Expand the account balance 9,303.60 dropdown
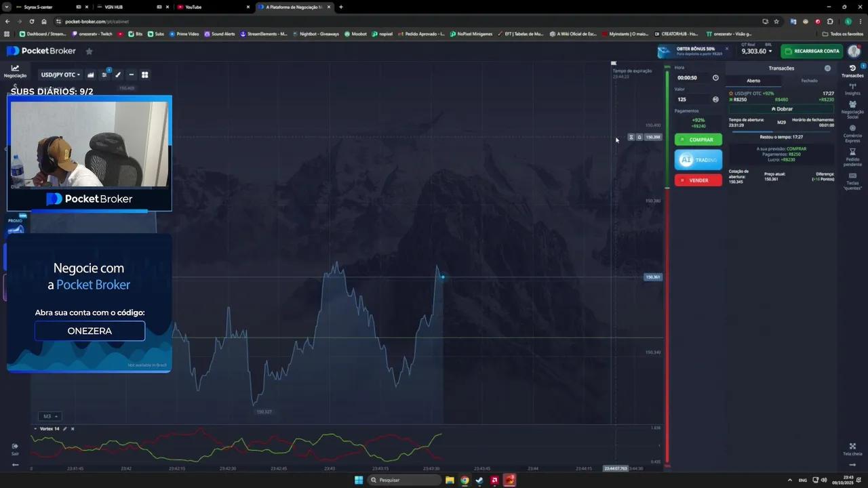This screenshot has height=488, width=868. click(x=757, y=51)
